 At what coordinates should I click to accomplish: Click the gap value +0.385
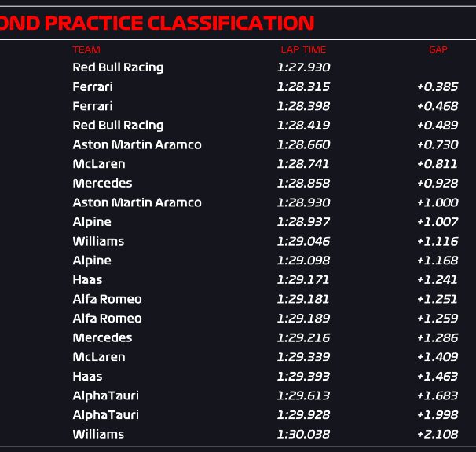[x=438, y=87]
